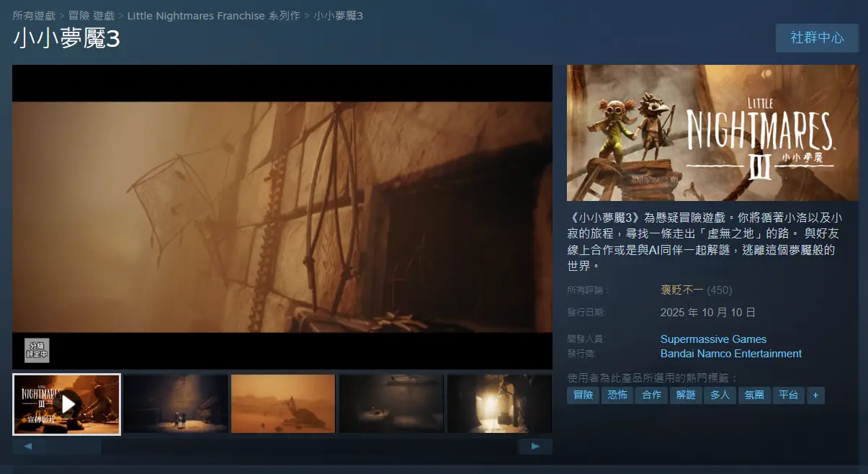Open the 褒貶不一 reviews summary
868x474 pixels.
tap(681, 290)
